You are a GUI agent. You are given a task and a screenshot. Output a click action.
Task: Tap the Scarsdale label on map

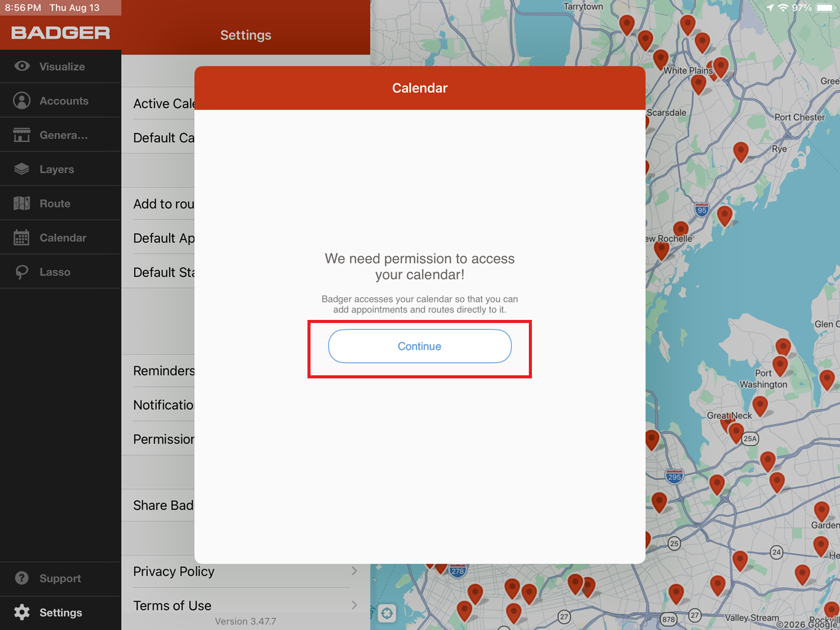pyautogui.click(x=667, y=113)
